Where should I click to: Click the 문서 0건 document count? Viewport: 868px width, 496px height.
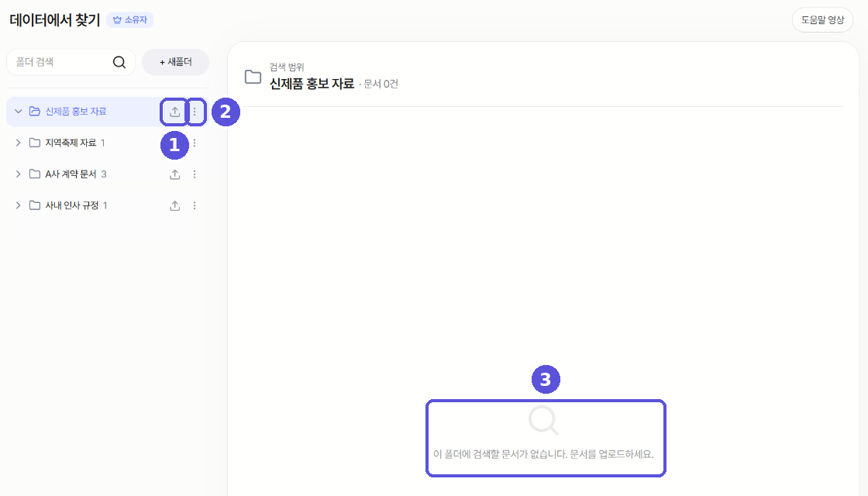[381, 84]
